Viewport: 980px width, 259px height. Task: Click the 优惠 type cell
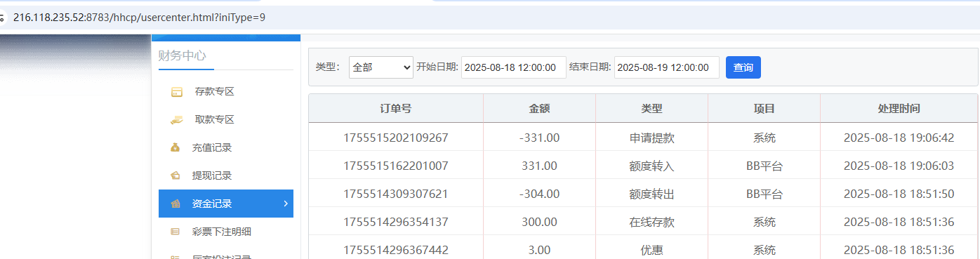coord(651,250)
